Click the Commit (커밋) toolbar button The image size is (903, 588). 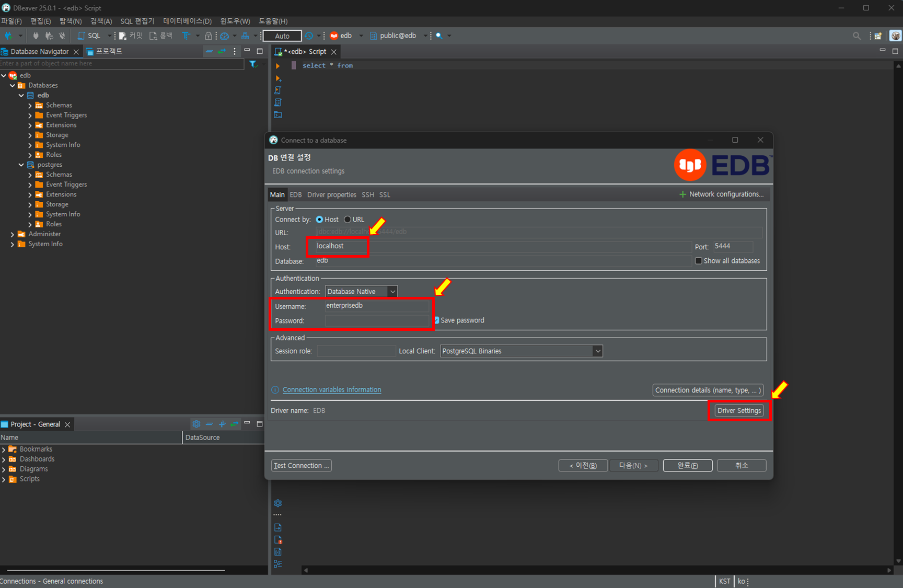click(x=131, y=36)
